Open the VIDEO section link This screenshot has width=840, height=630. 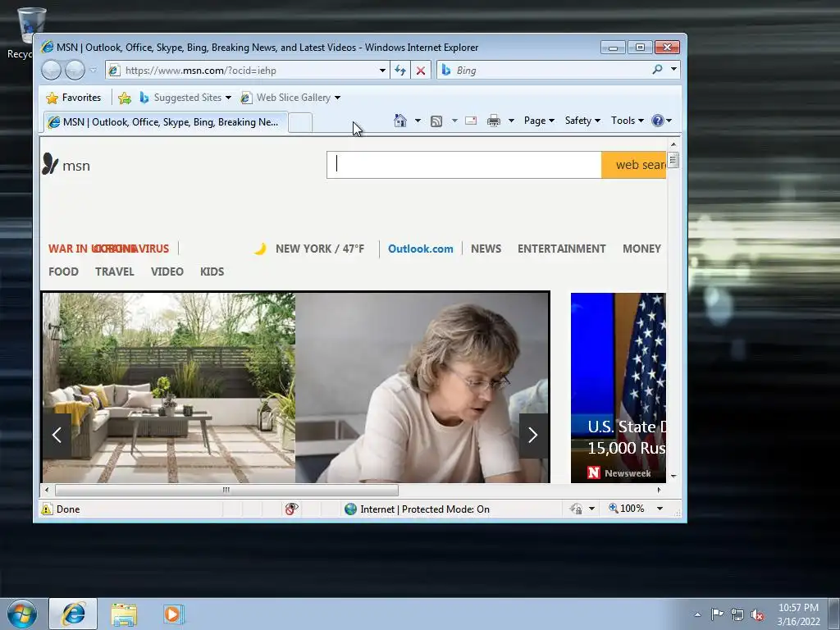tap(167, 272)
